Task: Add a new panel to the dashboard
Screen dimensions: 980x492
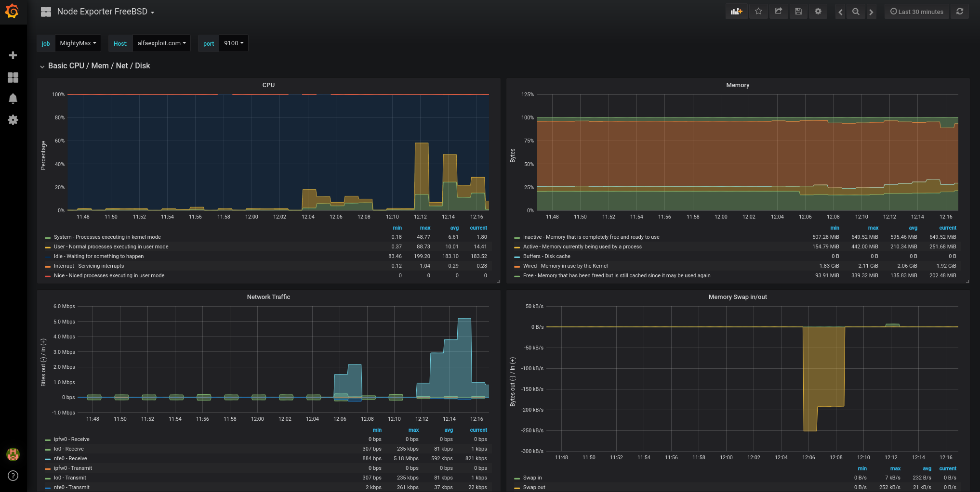Action: pos(736,11)
